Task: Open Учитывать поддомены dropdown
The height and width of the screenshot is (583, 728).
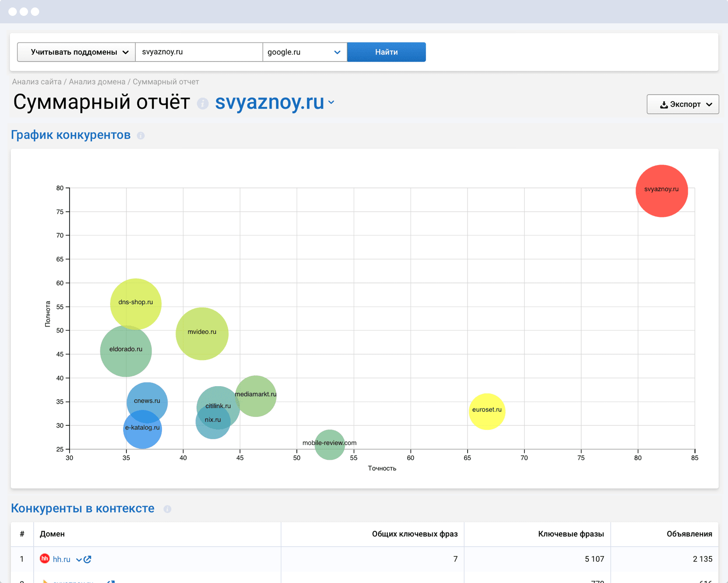Action: coord(77,52)
